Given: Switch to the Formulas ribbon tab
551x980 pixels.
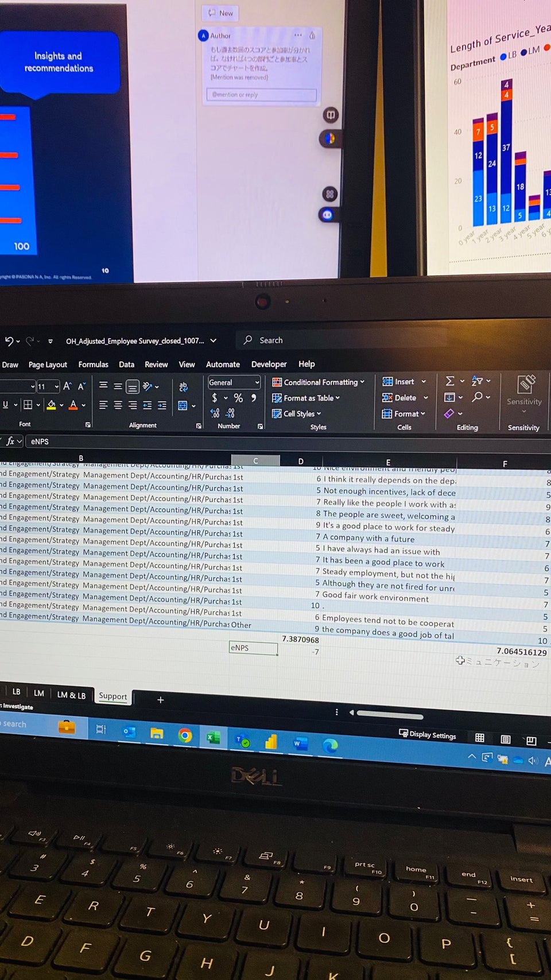Looking at the screenshot, I should pos(93,365).
